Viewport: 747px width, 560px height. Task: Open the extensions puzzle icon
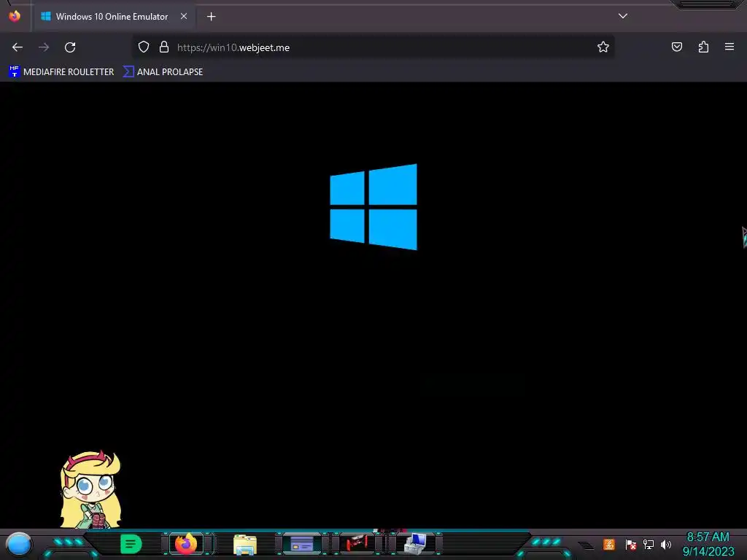703,47
